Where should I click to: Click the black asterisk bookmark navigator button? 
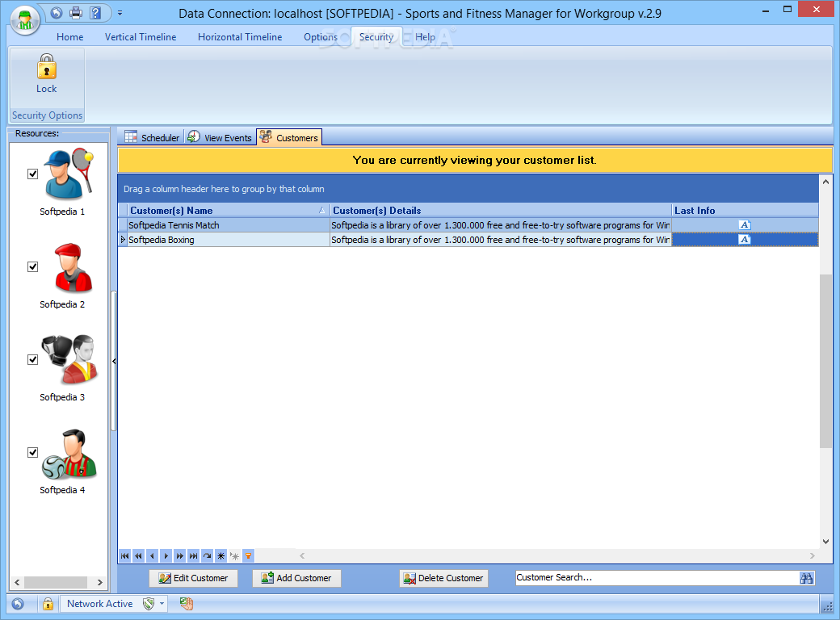(220, 556)
